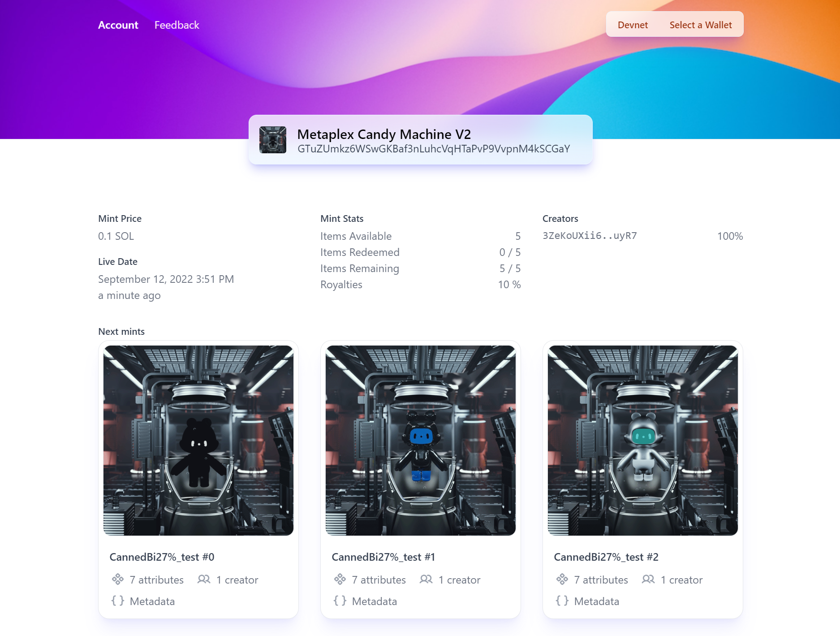840x636 pixels.
Task: Click the creators icon on test #1 card
Action: click(x=426, y=580)
